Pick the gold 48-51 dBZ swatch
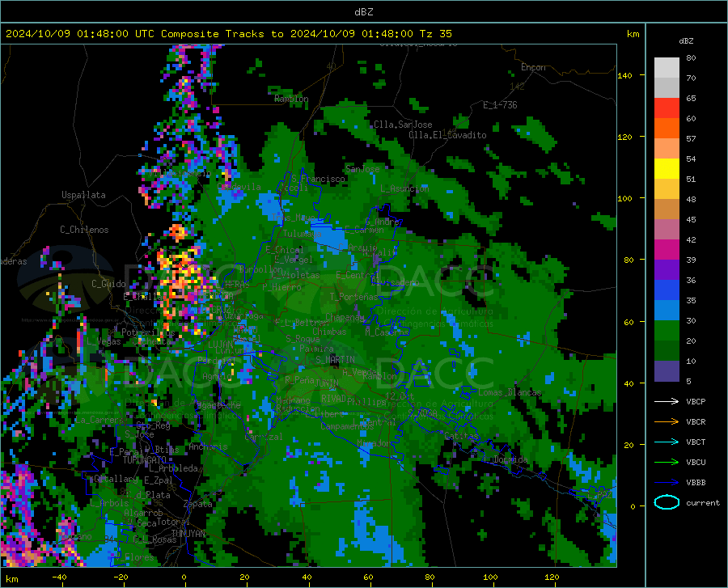Image resolution: width=728 pixels, height=588 pixels. [667, 189]
